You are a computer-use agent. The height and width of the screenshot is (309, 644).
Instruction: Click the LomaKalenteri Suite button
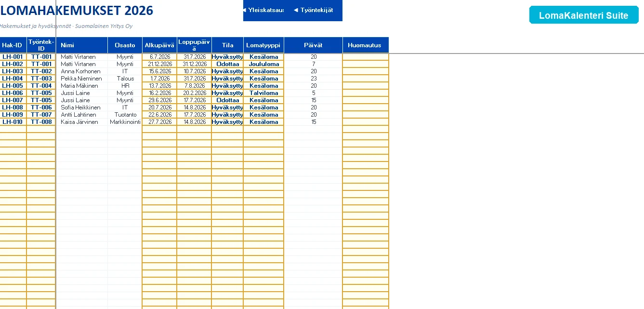pos(584,15)
